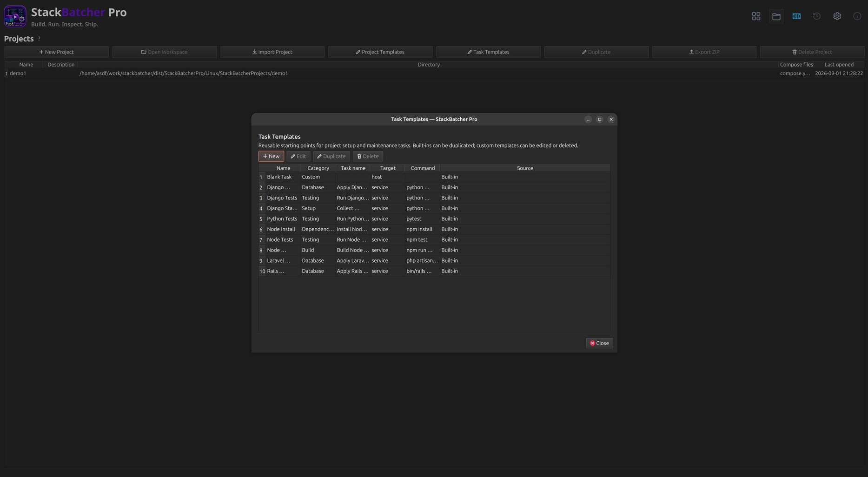
Task: Click the Projects help question mark
Action: click(39, 39)
